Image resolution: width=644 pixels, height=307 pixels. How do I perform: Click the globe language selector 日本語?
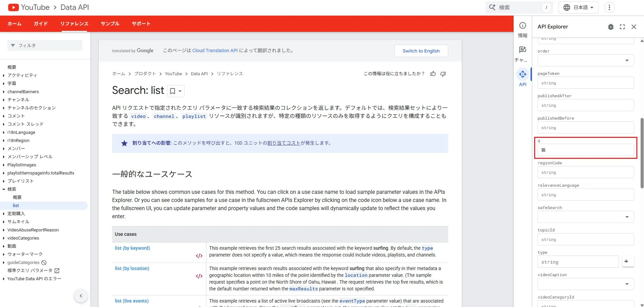point(578,7)
